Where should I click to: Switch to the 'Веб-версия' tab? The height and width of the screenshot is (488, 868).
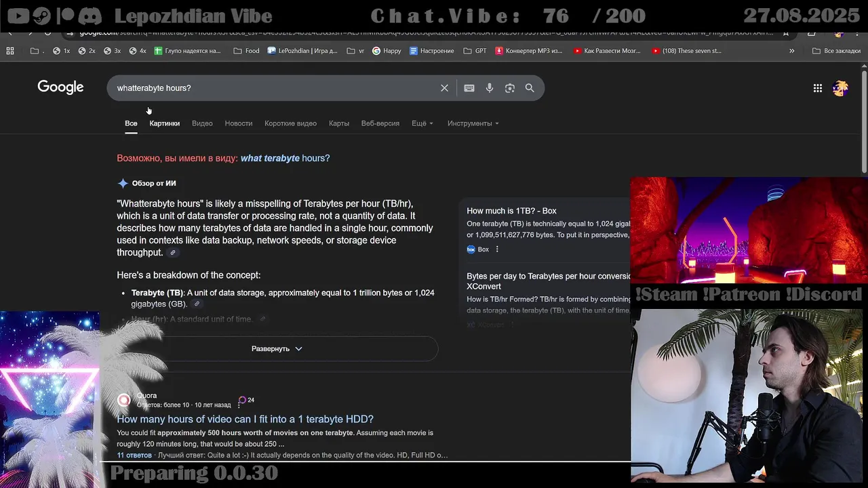(380, 123)
